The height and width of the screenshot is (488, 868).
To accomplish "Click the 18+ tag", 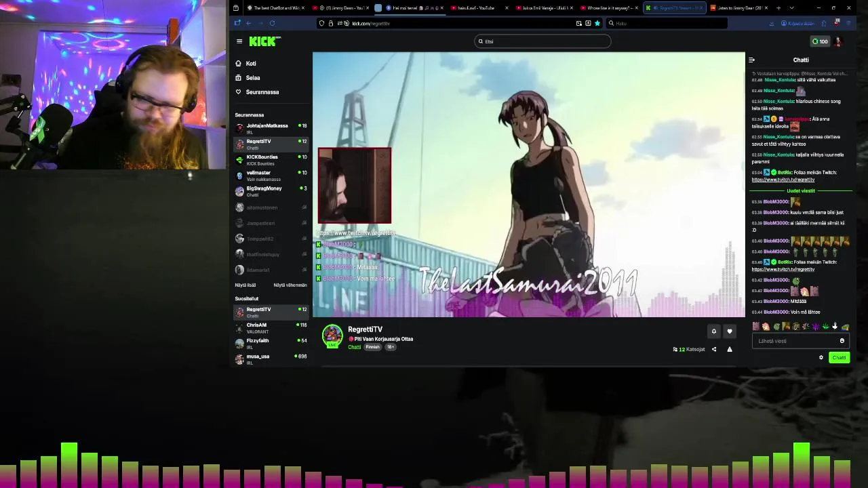I will tap(391, 347).
